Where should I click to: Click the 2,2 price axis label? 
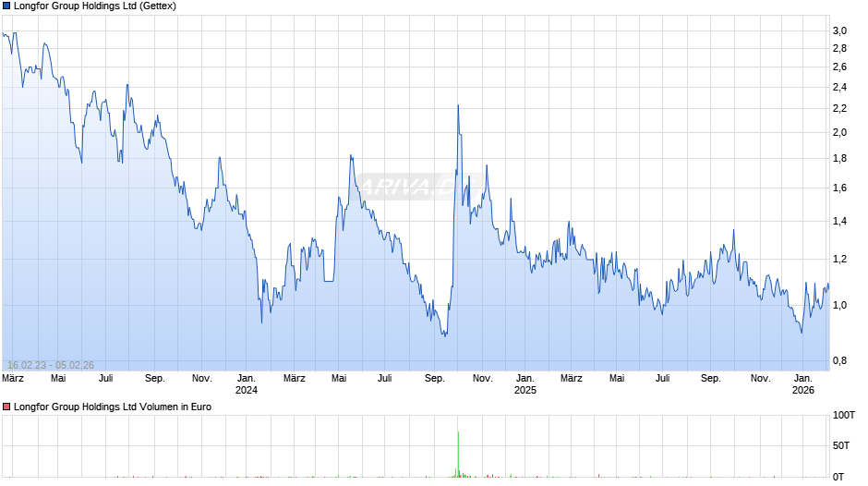[x=839, y=109]
